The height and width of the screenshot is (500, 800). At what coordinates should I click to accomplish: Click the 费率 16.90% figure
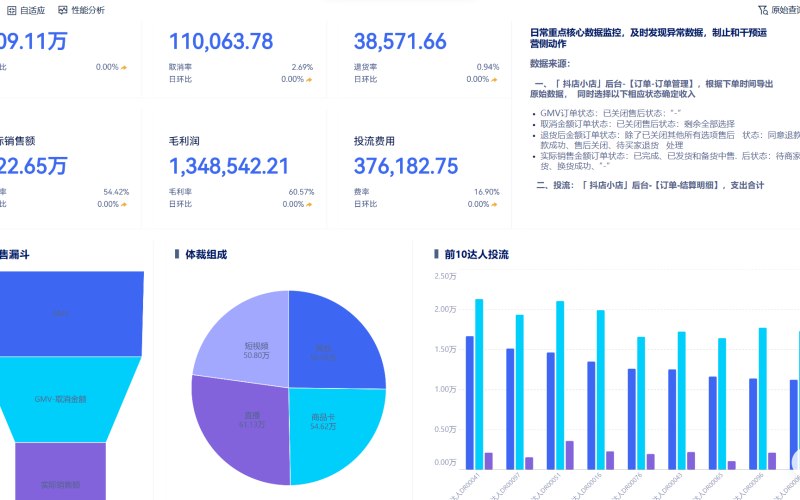click(x=487, y=192)
